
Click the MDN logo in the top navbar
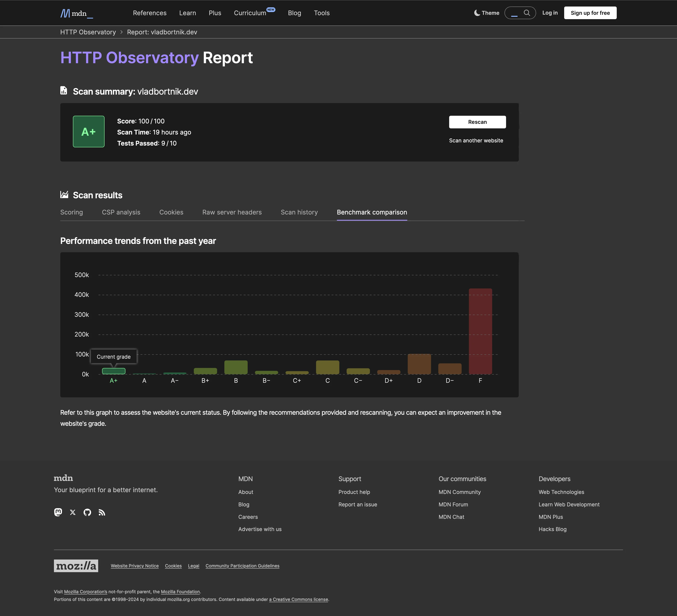click(x=76, y=13)
